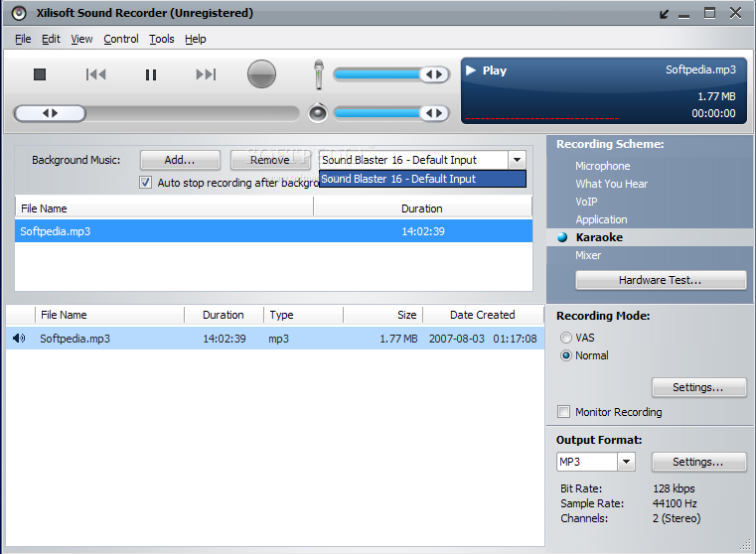Click the play arrow in the display panel
Image resolution: width=756 pixels, height=554 pixels.
[471, 70]
